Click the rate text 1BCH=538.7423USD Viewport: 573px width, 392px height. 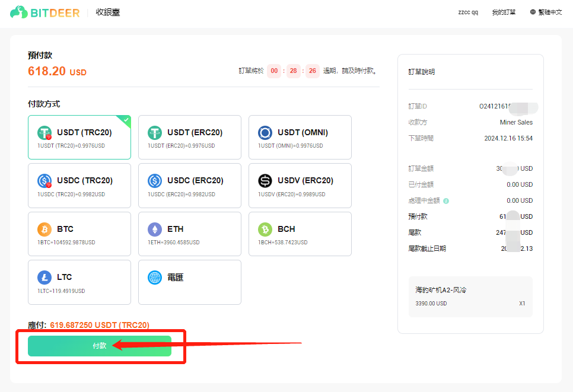(x=283, y=242)
